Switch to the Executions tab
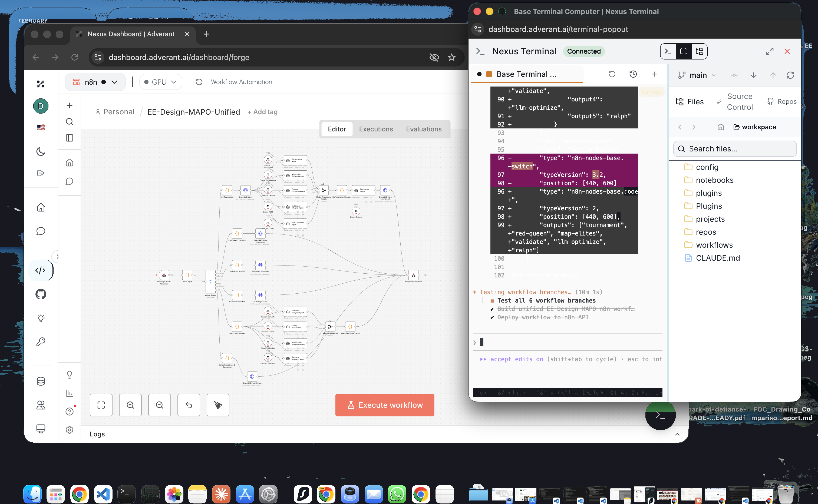This screenshot has width=818, height=504. [376, 129]
